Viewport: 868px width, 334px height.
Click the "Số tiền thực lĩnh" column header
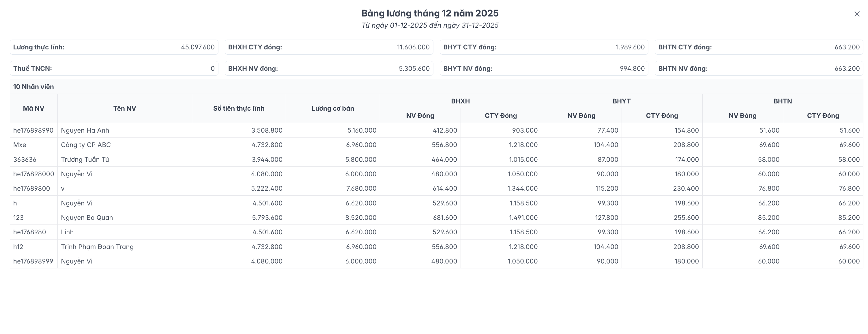[x=239, y=108]
